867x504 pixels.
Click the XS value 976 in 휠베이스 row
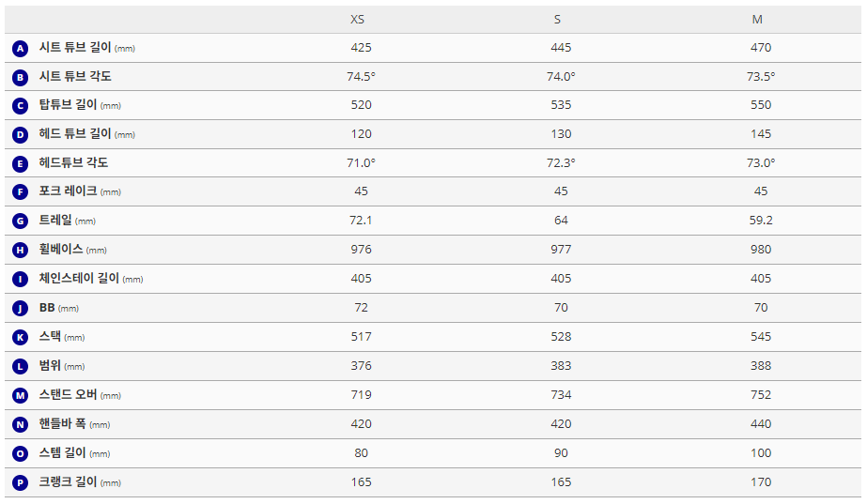click(361, 250)
